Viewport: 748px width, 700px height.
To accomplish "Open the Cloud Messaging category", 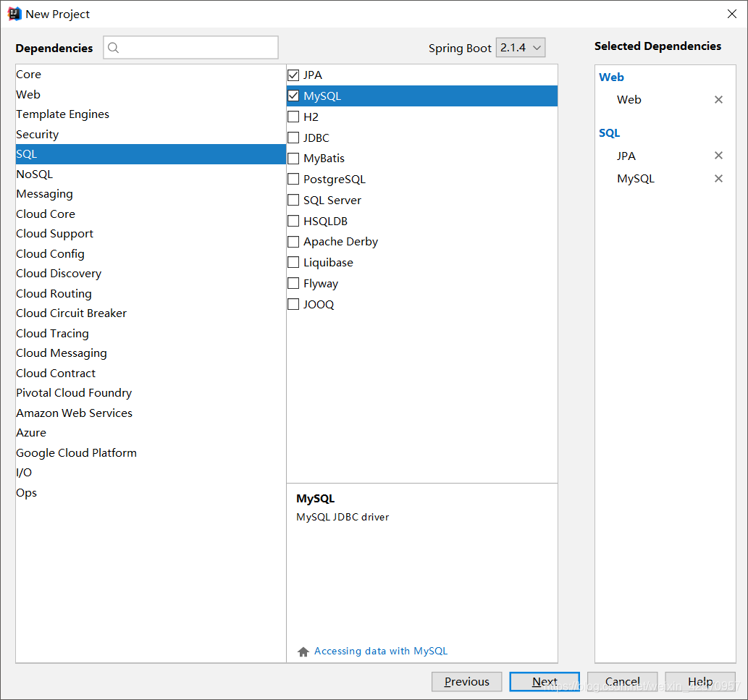I will 151,353.
